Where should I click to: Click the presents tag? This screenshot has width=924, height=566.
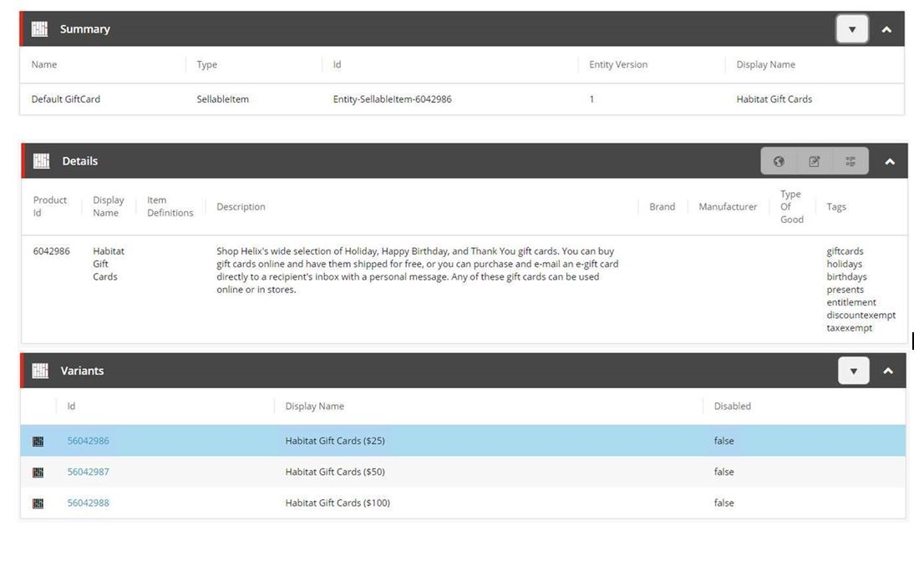(845, 290)
